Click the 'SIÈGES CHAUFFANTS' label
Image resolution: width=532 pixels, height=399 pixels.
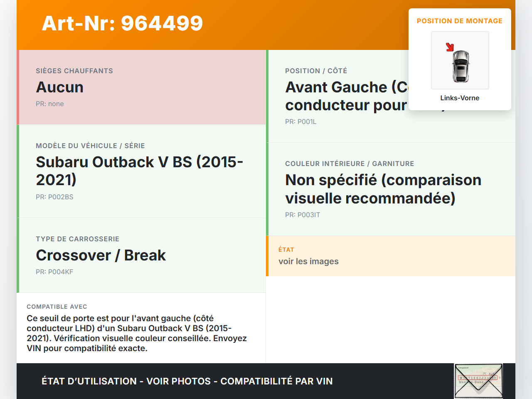(74, 71)
